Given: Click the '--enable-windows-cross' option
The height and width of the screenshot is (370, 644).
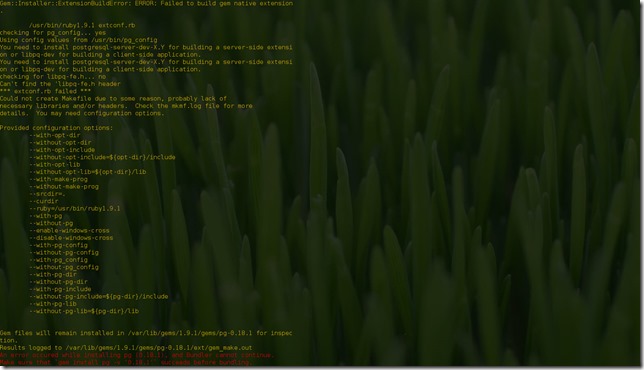Looking at the screenshot, I should click(x=69, y=231).
